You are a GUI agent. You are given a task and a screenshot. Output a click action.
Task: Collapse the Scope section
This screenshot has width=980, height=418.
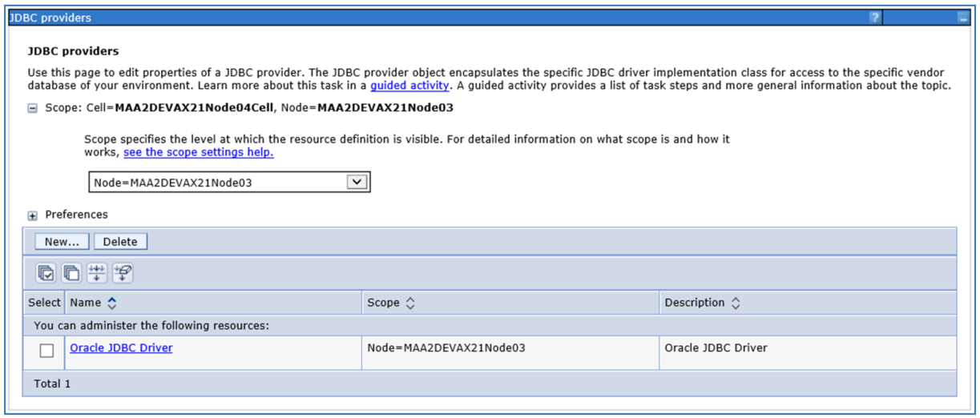click(x=33, y=109)
